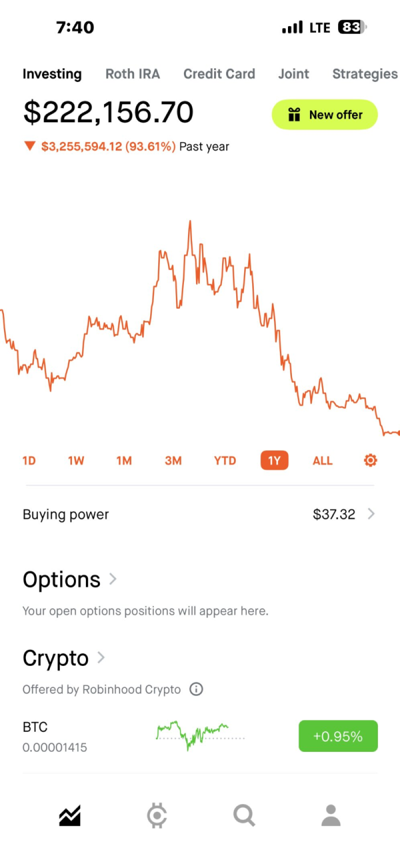The height and width of the screenshot is (868, 400).
Task: Open the Joint account tab
Action: 293,74
